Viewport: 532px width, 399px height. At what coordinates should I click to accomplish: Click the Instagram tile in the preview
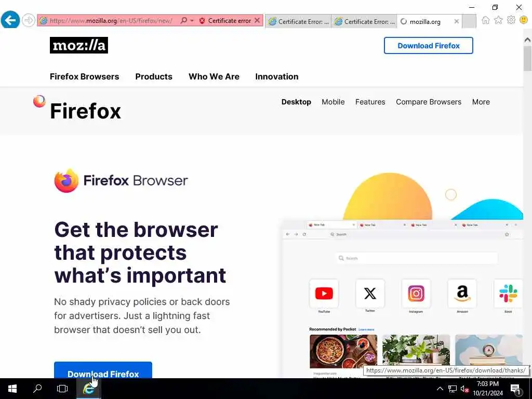[x=416, y=294]
